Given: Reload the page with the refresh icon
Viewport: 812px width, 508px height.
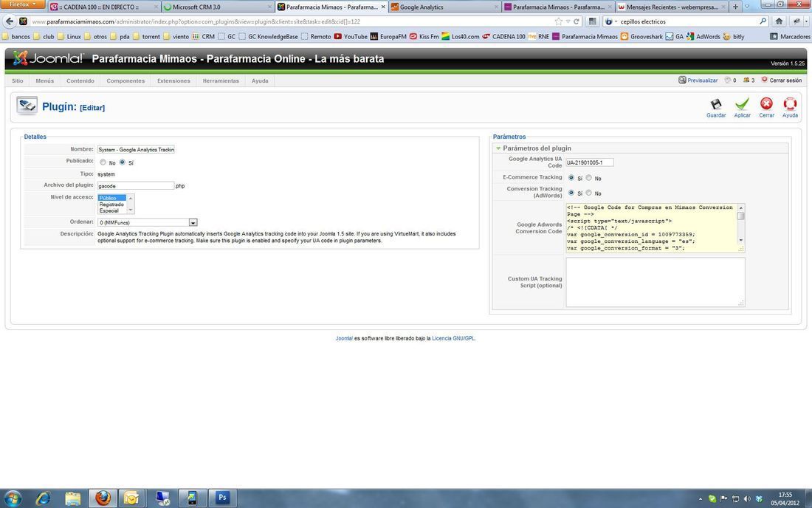Looking at the screenshot, I should [x=577, y=21].
